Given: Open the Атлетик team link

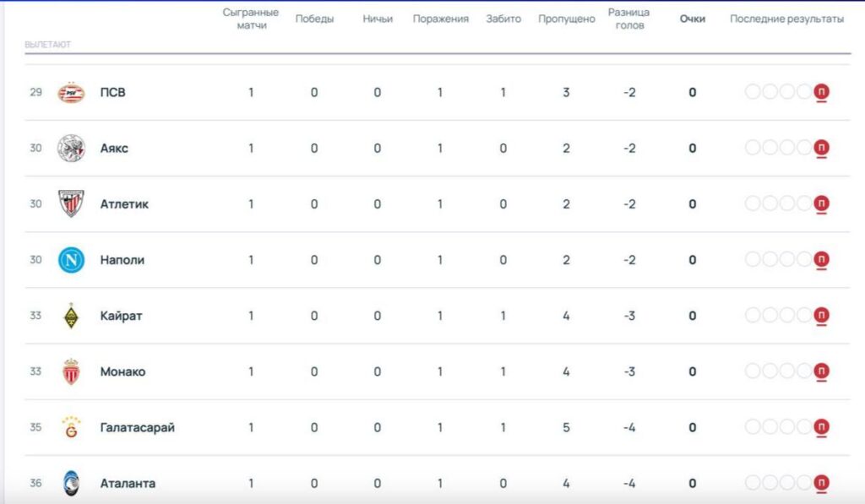Looking at the screenshot, I should (x=124, y=204).
